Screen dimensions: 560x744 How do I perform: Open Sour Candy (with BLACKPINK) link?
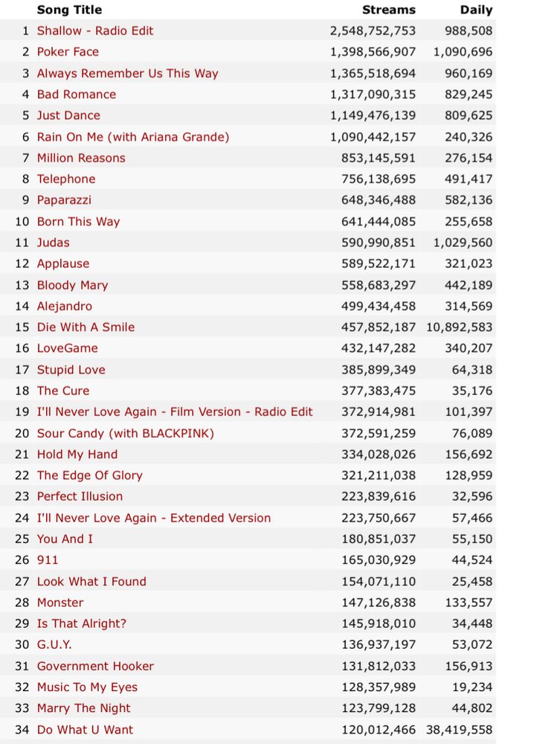(x=126, y=433)
